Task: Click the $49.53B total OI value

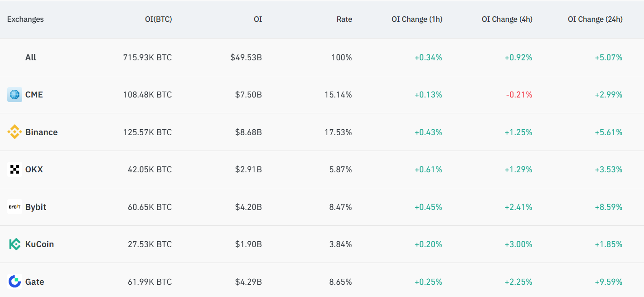Action: pyautogui.click(x=246, y=57)
